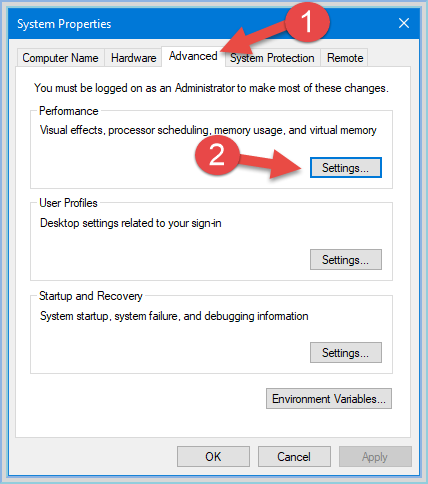Click the Environment Variables button

coord(329,398)
